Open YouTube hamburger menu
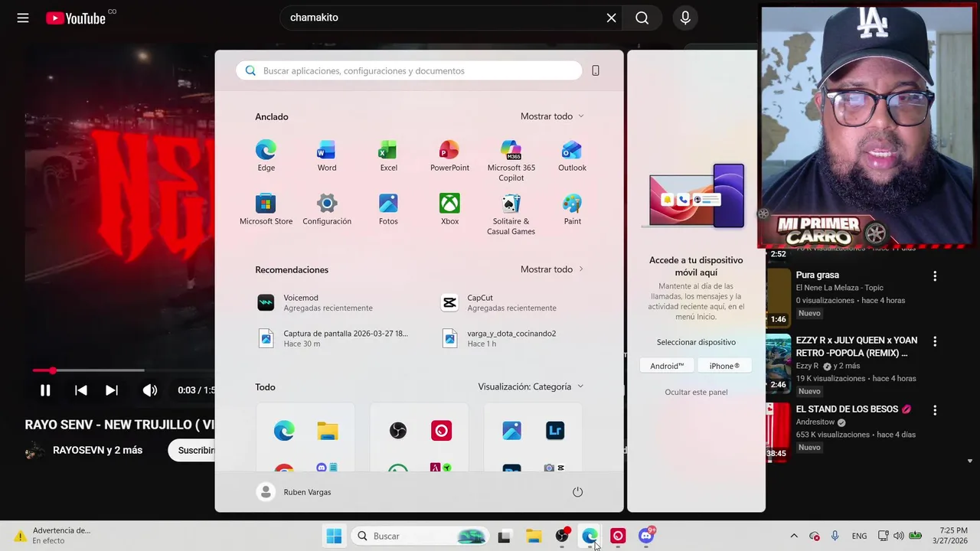980x551 pixels. pyautogui.click(x=23, y=18)
